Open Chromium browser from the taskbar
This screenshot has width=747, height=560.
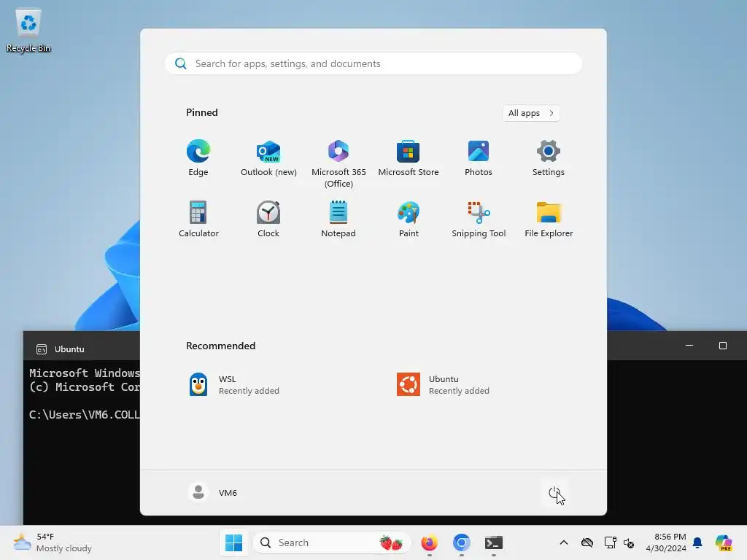(x=461, y=542)
